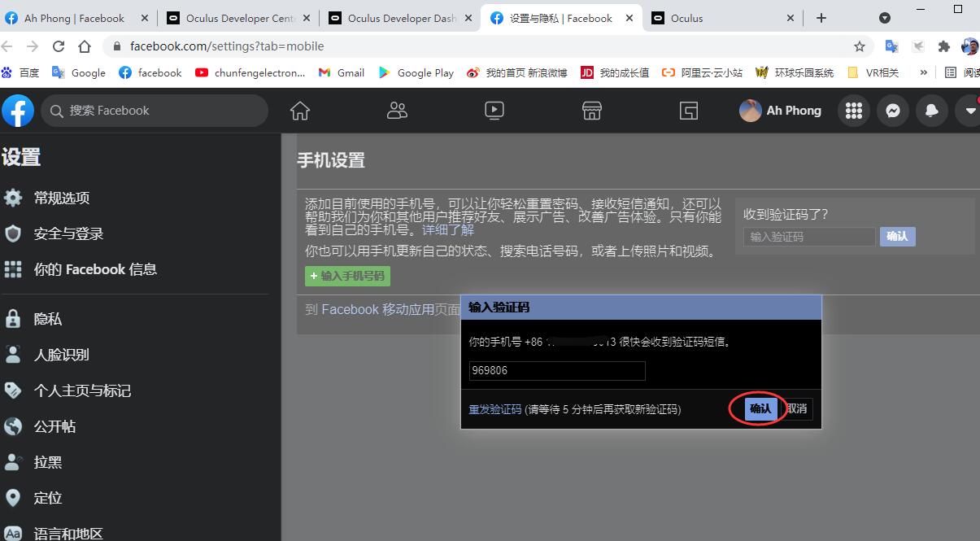Open the Extensions puzzle icon
This screenshot has width=980, height=541.
[x=944, y=46]
